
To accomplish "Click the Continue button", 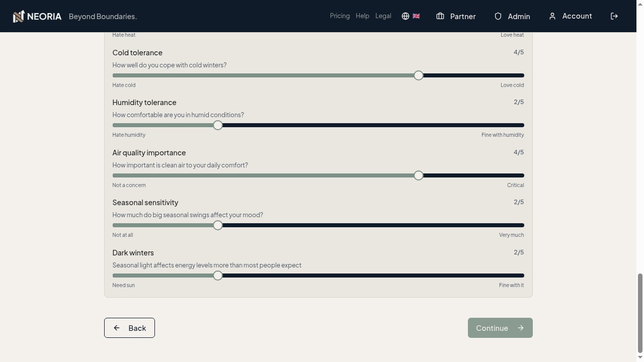I will (x=500, y=328).
